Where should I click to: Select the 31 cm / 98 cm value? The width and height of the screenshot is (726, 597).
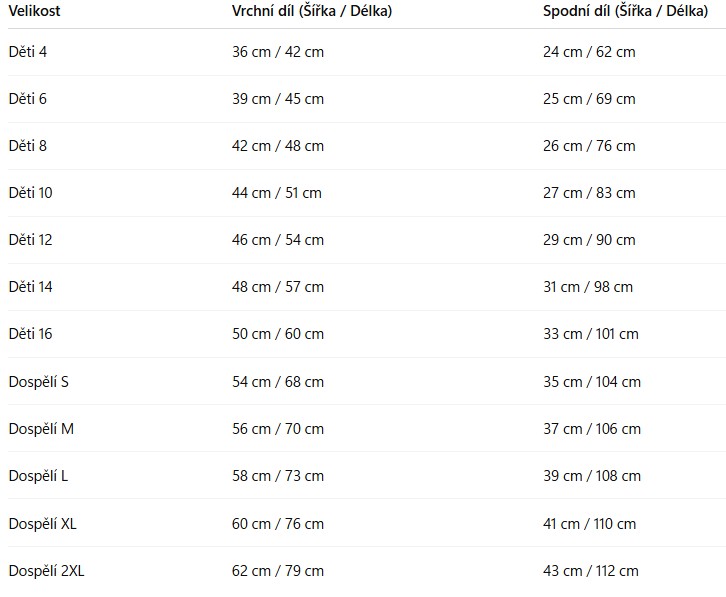[x=588, y=287]
